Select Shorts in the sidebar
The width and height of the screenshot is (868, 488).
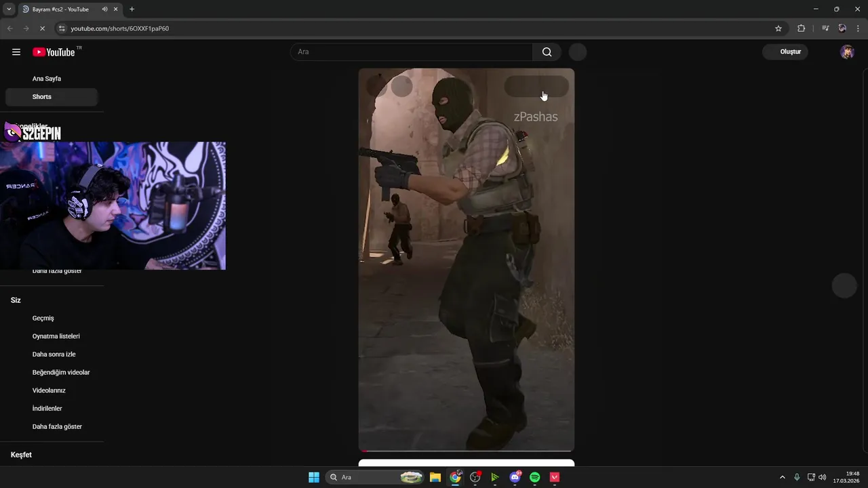(52, 97)
